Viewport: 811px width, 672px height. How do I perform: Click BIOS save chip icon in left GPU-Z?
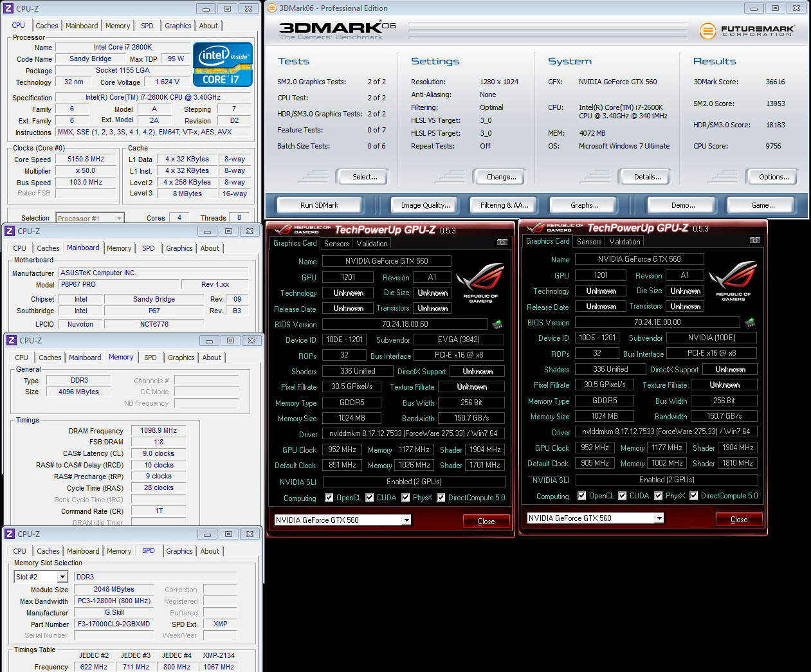point(497,324)
